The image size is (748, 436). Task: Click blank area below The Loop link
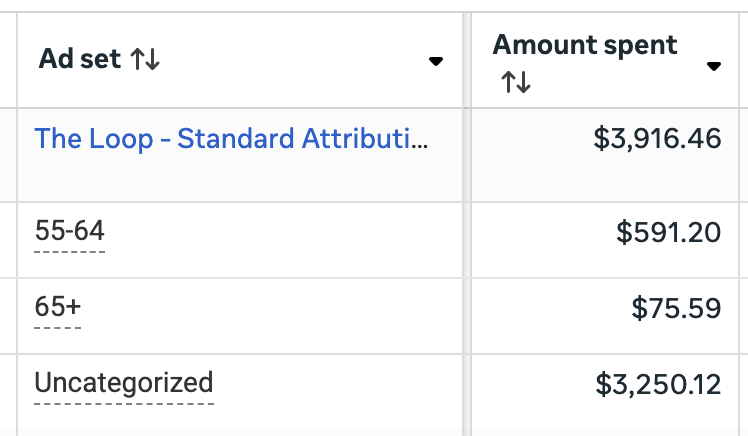point(230,178)
